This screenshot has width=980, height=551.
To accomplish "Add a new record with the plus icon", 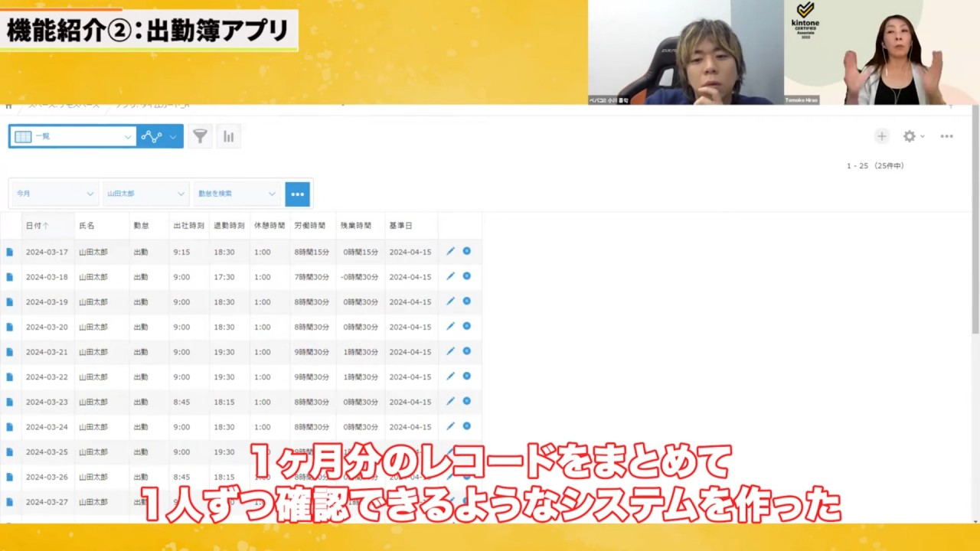I will coord(881,135).
